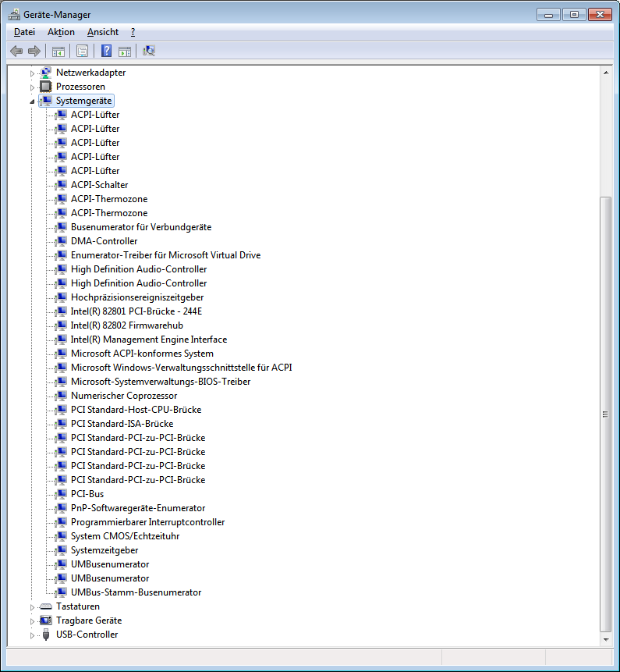This screenshot has height=672, width=620.
Task: Maximize the Geräte-Manager window
Action: [574, 15]
